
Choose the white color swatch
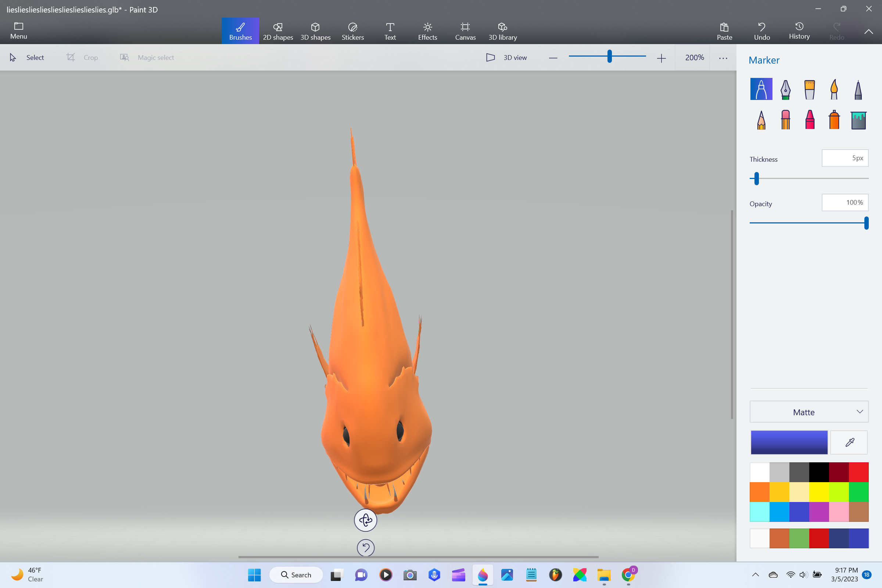760,472
